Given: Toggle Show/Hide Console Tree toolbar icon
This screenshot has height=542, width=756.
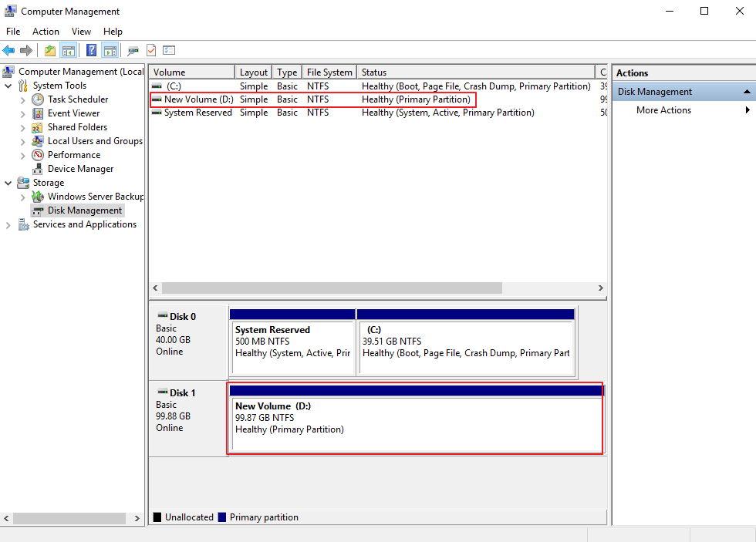Looking at the screenshot, I should [69, 50].
